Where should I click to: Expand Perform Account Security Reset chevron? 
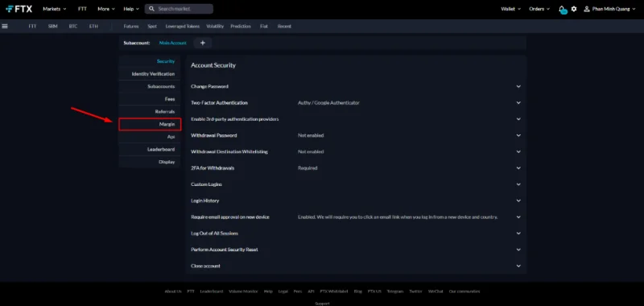pos(518,250)
